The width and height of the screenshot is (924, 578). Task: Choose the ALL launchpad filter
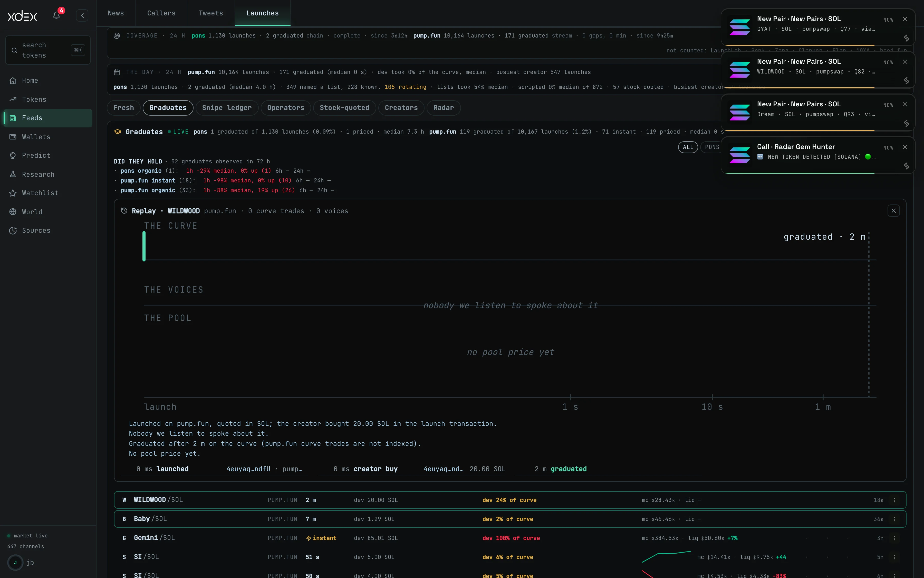click(x=688, y=147)
